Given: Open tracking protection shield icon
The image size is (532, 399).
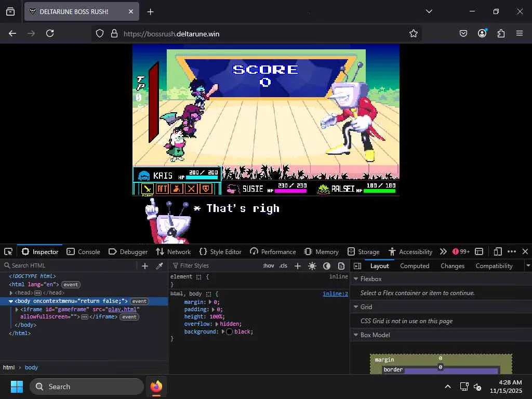Looking at the screenshot, I should click(99, 33).
